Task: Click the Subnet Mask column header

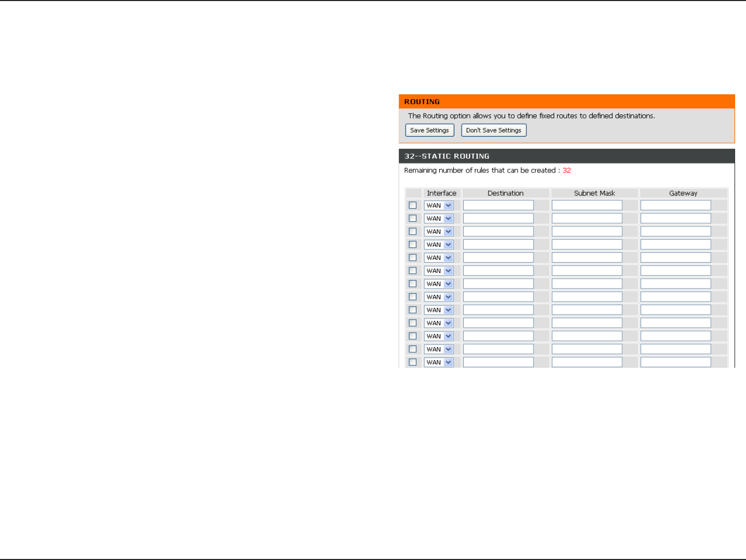Action: 594,193
